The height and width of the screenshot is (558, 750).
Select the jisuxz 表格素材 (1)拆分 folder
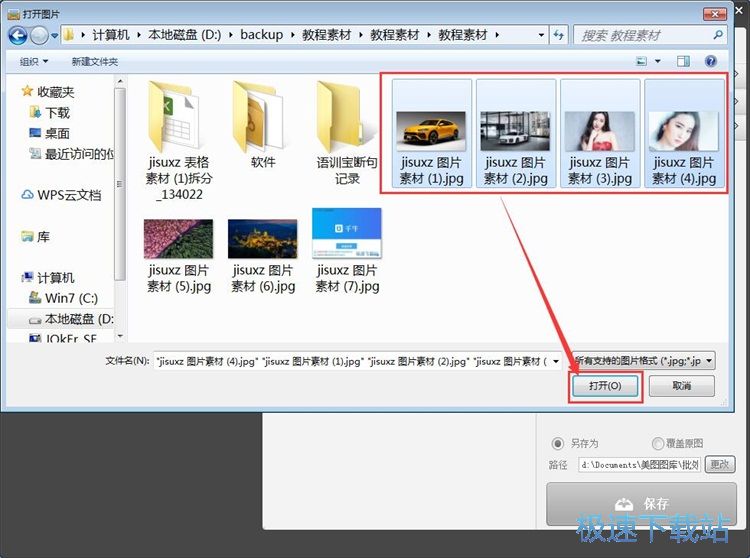coord(178,140)
